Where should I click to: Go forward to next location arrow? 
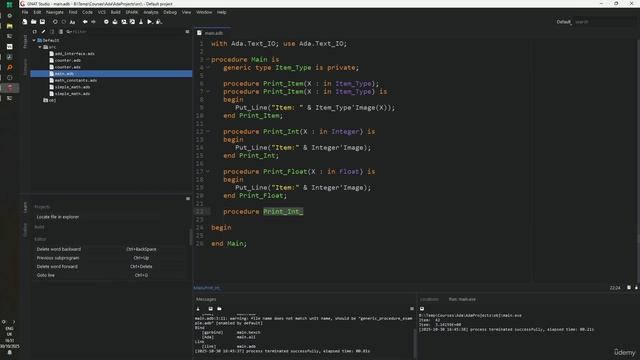pyautogui.click(x=93, y=22)
